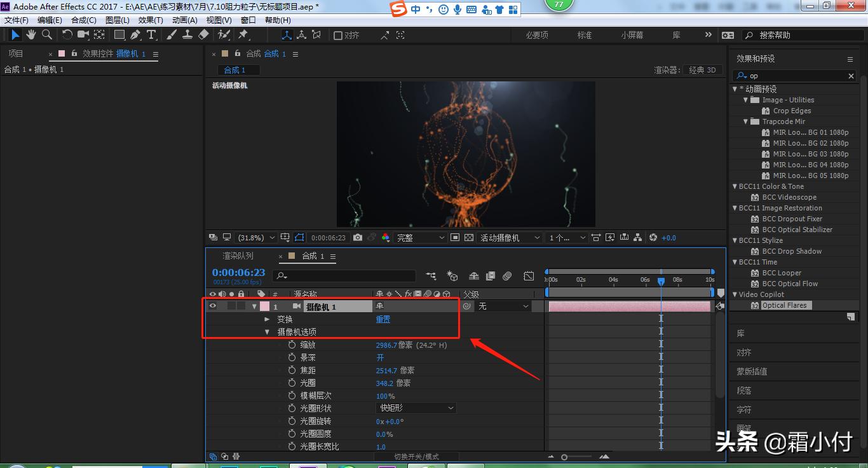Screen dimensions: 868x468
Task: Select the Selection arrow tool
Action: point(16,35)
